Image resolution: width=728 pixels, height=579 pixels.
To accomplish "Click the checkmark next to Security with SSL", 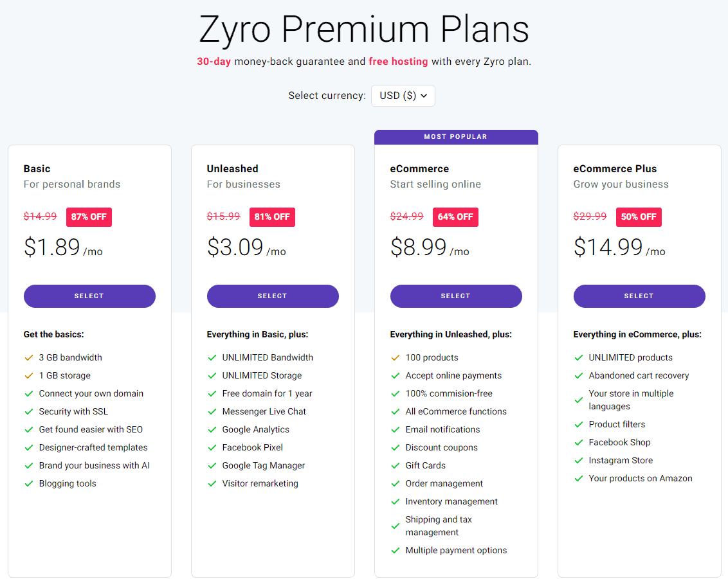I will coord(28,411).
